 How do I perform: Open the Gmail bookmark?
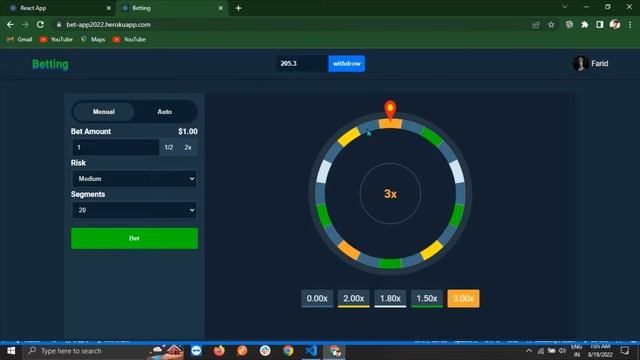[x=20, y=40]
